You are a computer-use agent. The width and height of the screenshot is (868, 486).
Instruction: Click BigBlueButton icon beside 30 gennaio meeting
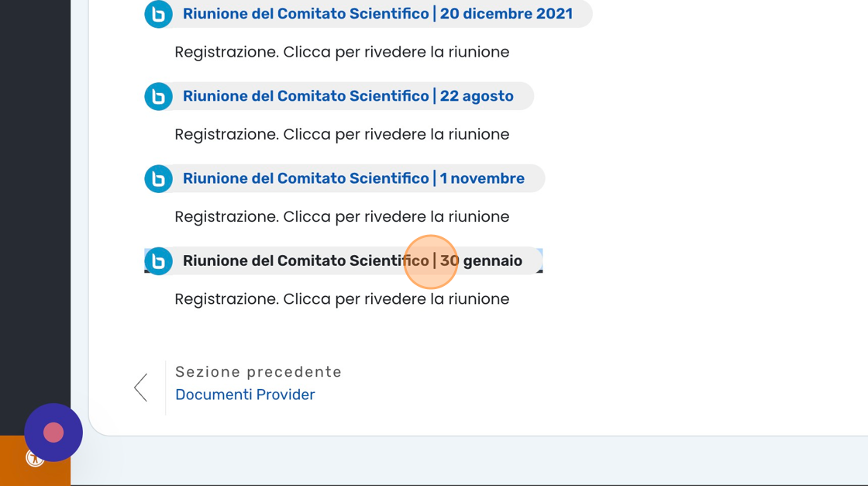pos(158,261)
